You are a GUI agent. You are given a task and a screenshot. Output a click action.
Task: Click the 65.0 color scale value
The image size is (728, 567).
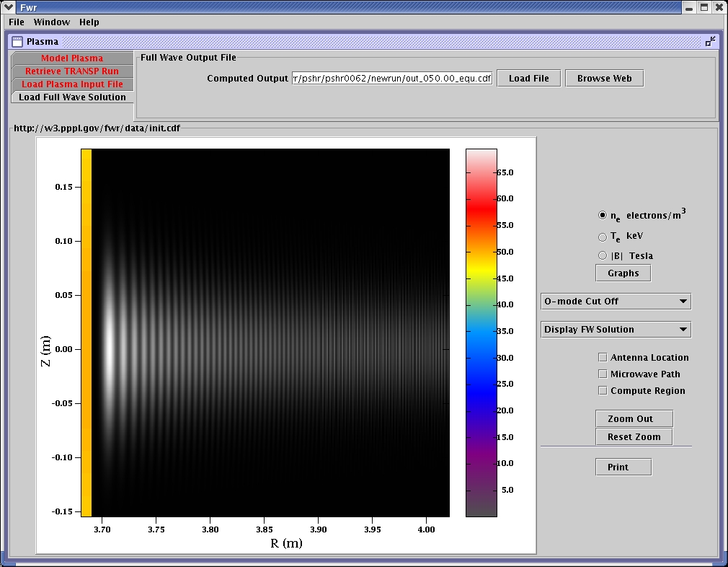click(x=505, y=172)
